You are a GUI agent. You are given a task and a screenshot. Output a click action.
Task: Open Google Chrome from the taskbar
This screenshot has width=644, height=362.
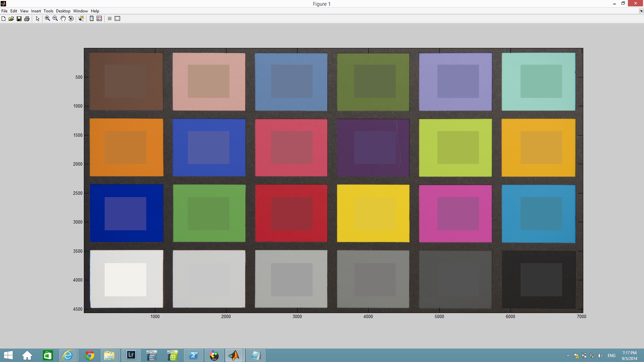click(x=89, y=355)
